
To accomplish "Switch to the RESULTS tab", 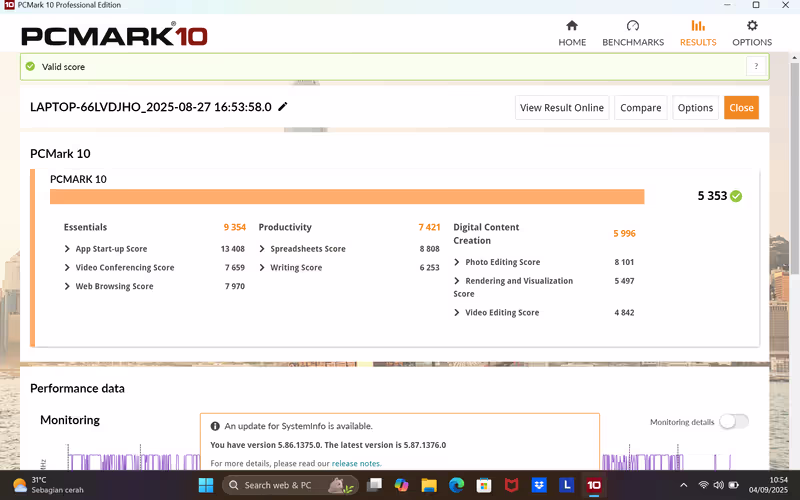I will [x=697, y=32].
